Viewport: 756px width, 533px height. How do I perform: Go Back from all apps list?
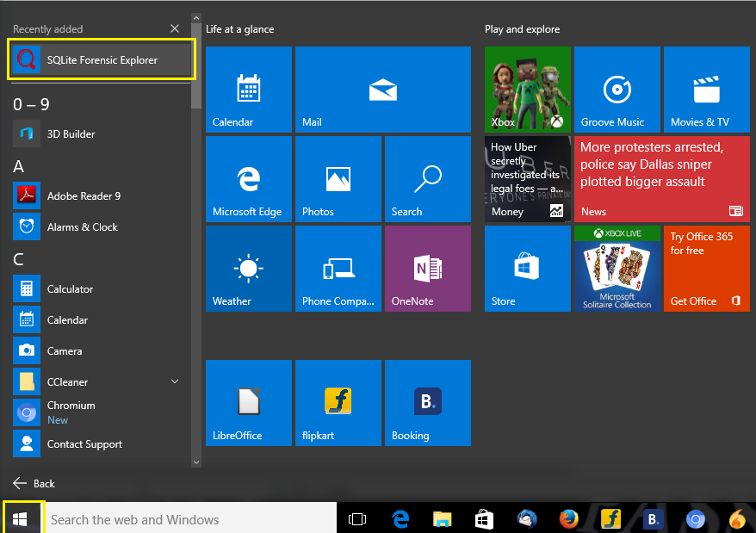[x=34, y=483]
